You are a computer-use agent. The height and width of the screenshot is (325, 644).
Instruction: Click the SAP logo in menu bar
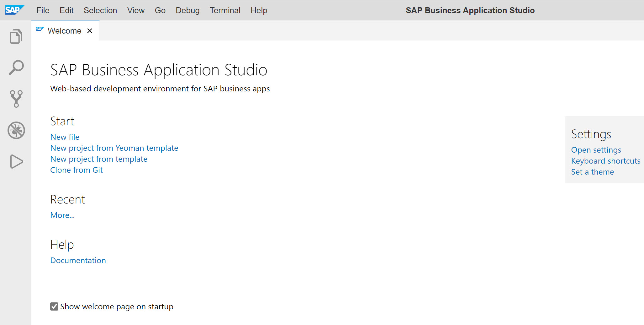click(14, 10)
